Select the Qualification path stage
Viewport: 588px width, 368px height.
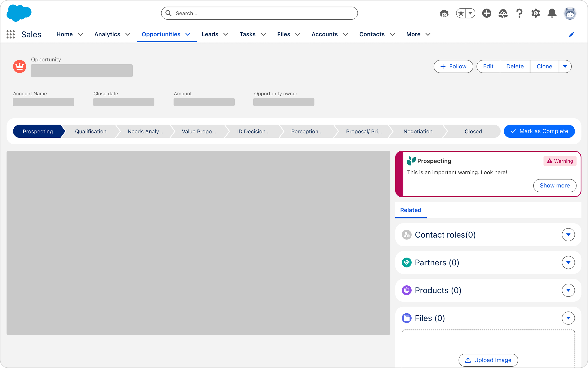point(91,131)
